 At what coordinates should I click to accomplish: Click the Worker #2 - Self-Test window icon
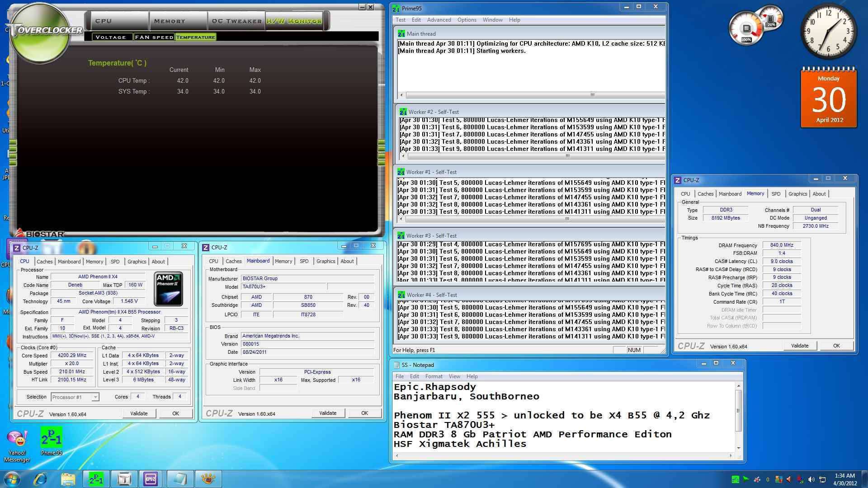403,112
